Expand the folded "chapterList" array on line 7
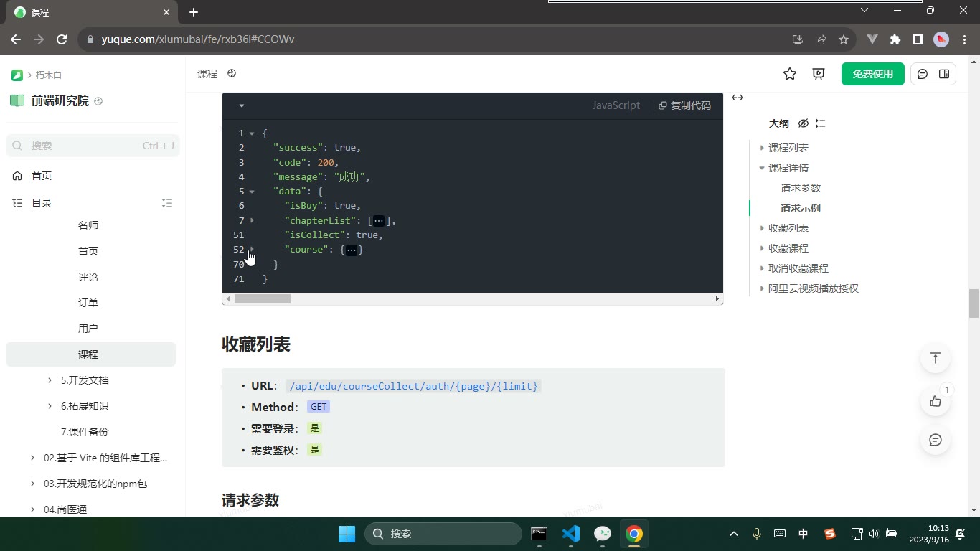Image resolution: width=980 pixels, height=551 pixels. click(x=252, y=220)
